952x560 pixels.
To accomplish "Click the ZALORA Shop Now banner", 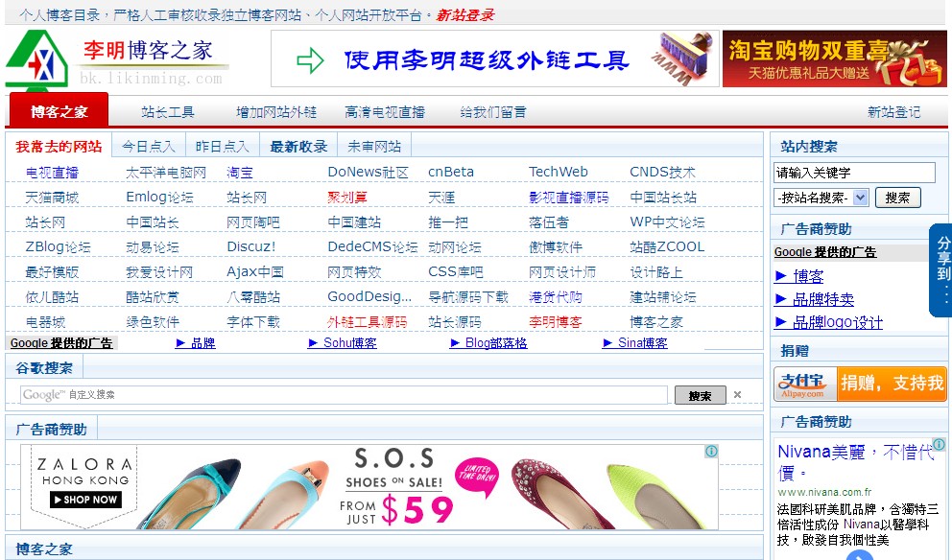I will [84, 486].
